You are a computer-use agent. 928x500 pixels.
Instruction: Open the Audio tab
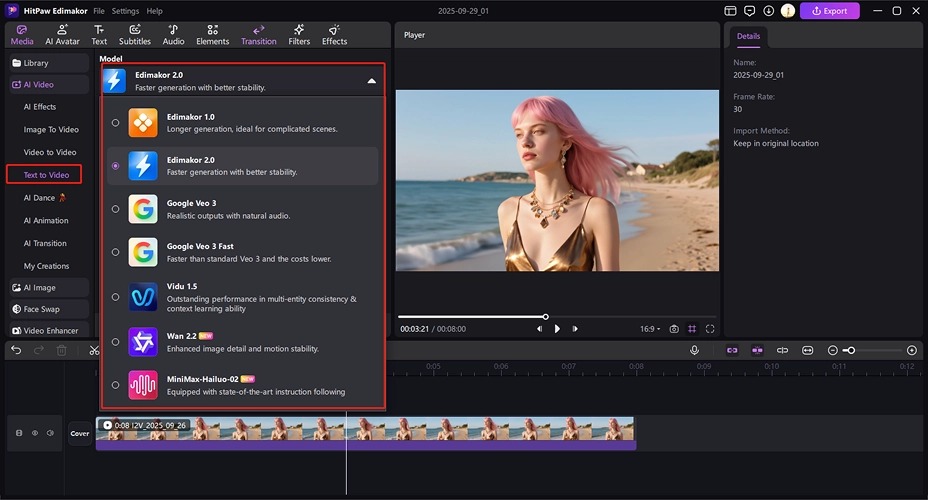coord(173,35)
